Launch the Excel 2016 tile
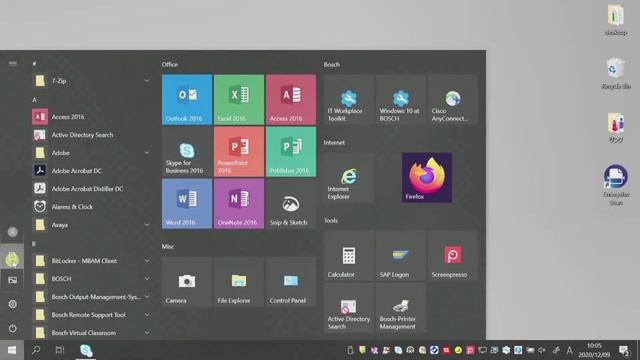Image resolution: width=640 pixels, height=360 pixels. [239, 99]
